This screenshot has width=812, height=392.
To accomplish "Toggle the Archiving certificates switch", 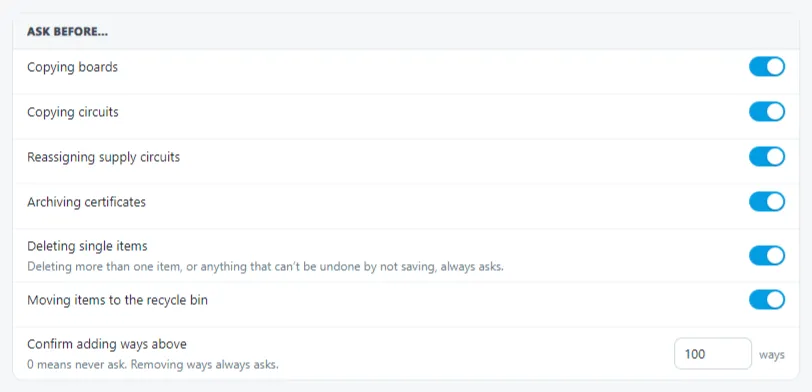I will [x=767, y=201].
